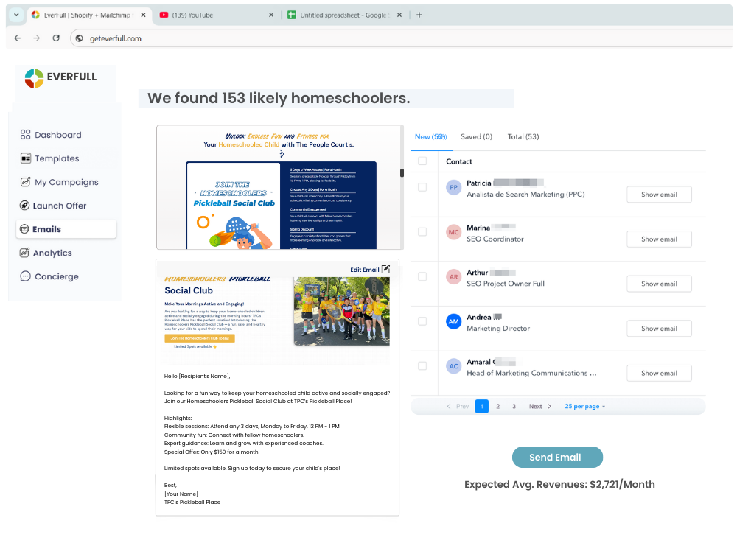737x560 pixels.
Task: Show email for Marina
Action: [x=659, y=239]
